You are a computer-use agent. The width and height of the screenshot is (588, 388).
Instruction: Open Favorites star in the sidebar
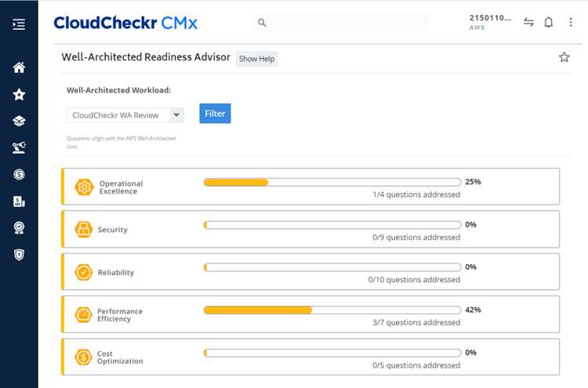(x=19, y=95)
